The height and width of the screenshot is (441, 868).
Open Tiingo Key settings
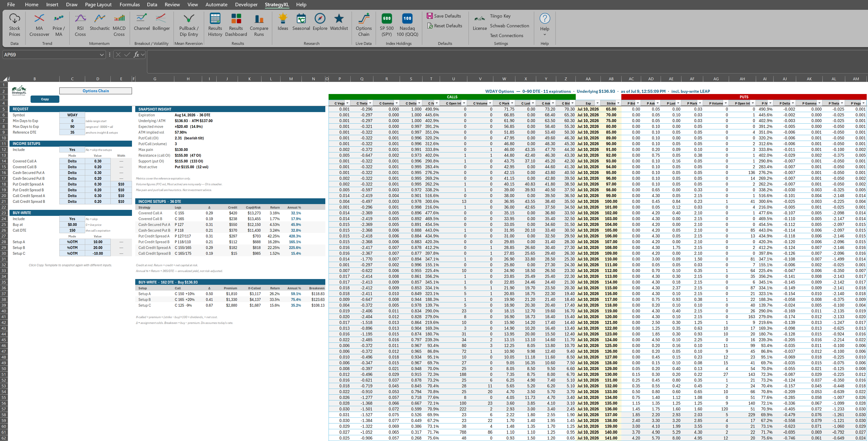pyautogui.click(x=500, y=16)
